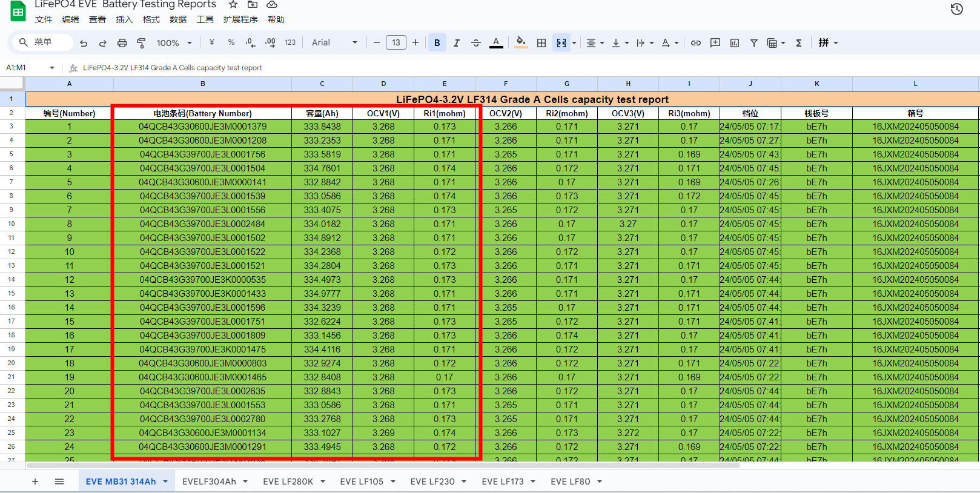Image resolution: width=980 pixels, height=493 pixels.
Task: Toggle bold formatting
Action: point(437,43)
